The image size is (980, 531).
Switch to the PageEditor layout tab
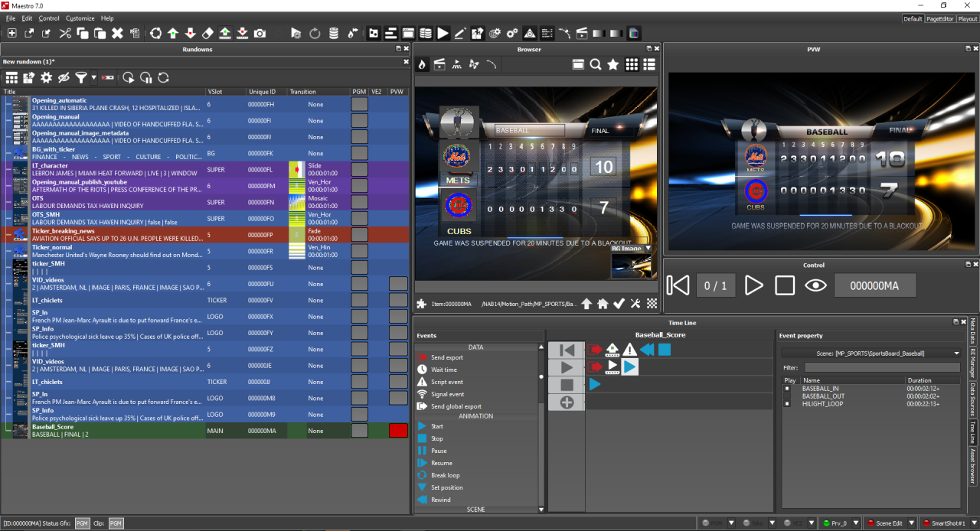939,18
